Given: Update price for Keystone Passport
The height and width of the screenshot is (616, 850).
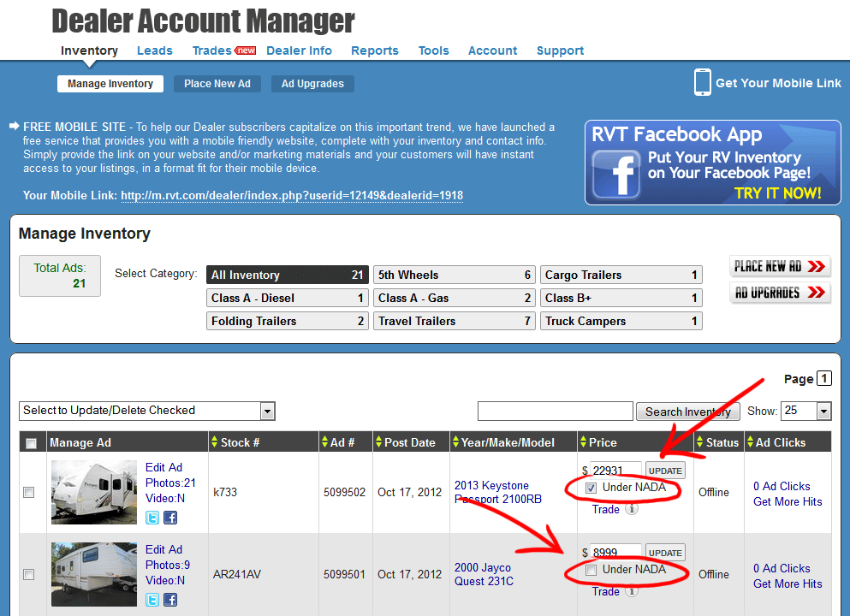Looking at the screenshot, I should click(x=665, y=471).
